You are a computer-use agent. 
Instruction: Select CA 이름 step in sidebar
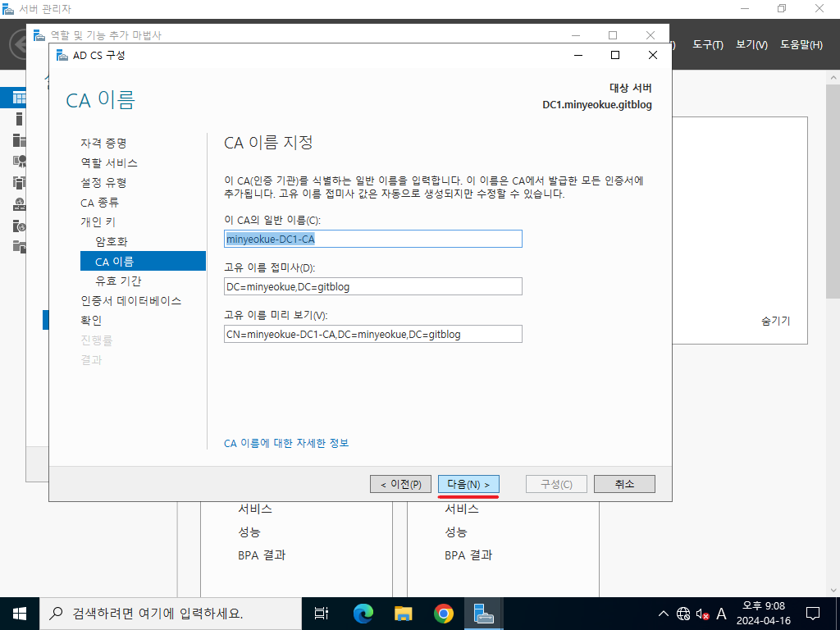pos(143,261)
